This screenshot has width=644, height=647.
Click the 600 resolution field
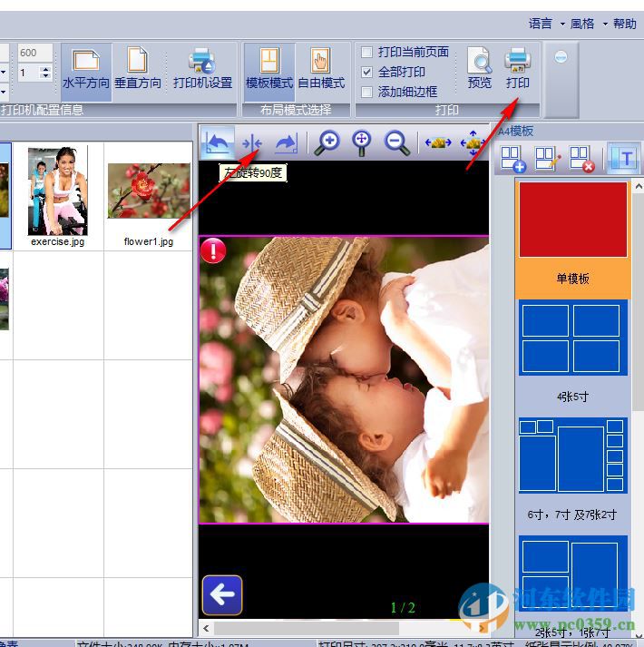35,53
